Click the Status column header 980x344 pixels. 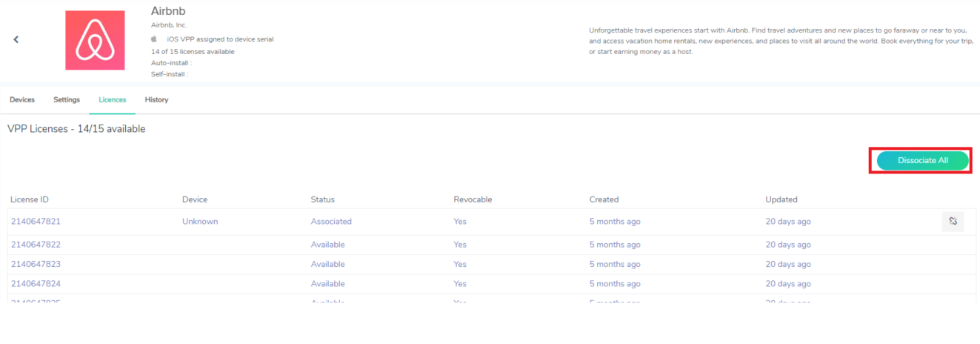coord(322,199)
